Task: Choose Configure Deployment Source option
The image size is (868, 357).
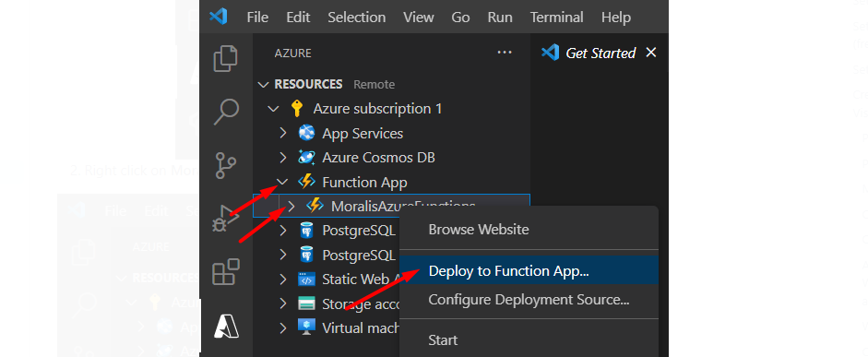Action: pyautogui.click(x=529, y=300)
